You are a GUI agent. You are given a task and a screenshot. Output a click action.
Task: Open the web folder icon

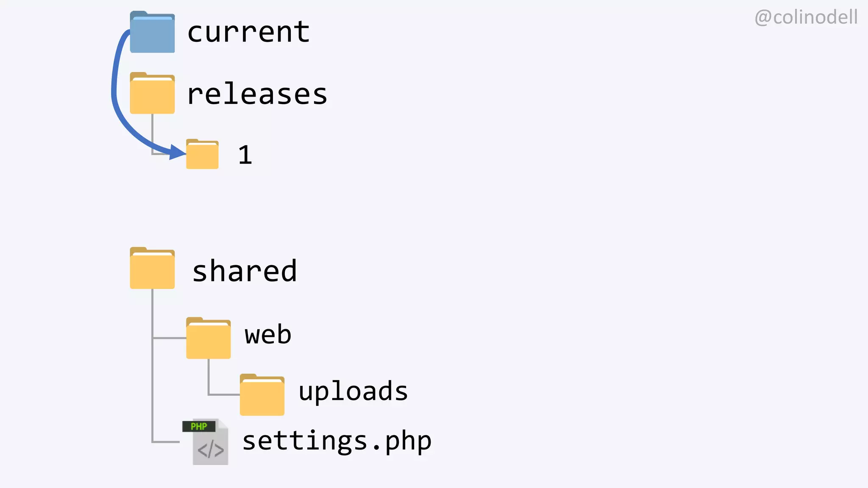tap(208, 338)
